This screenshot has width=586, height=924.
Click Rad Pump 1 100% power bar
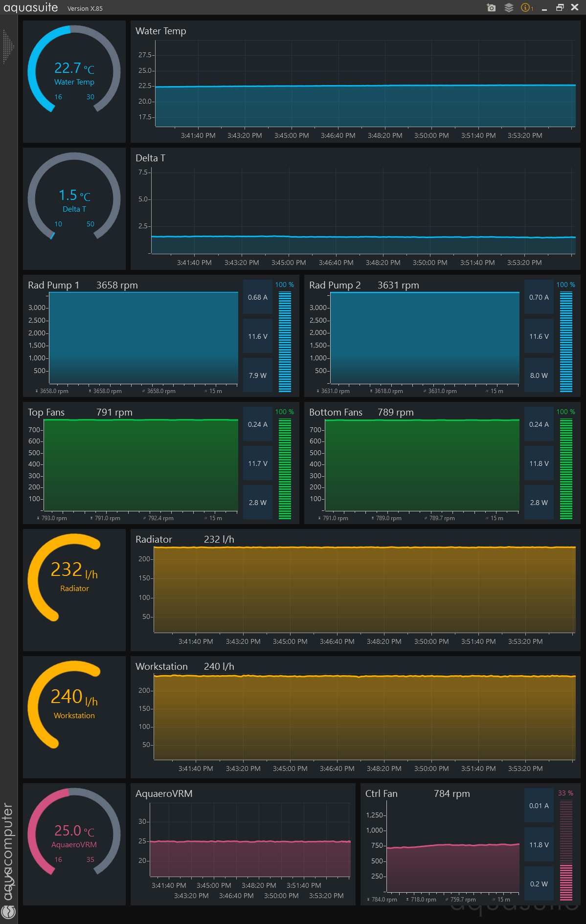pos(285,342)
